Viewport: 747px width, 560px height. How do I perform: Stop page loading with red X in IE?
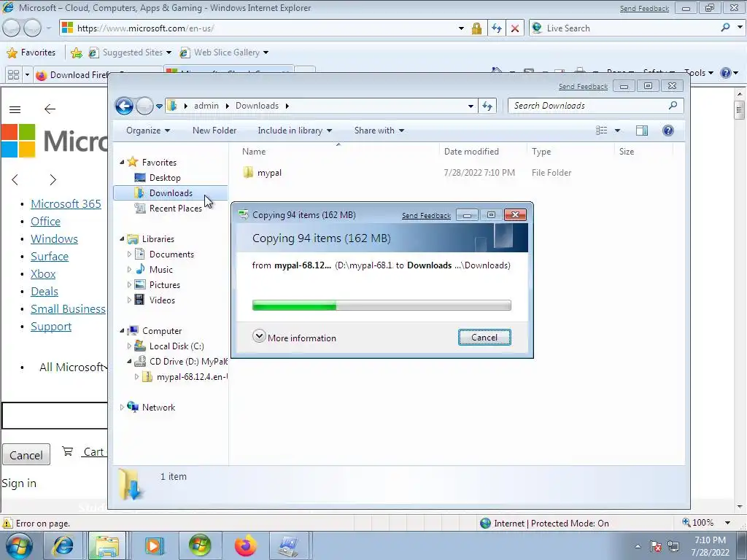pos(515,28)
